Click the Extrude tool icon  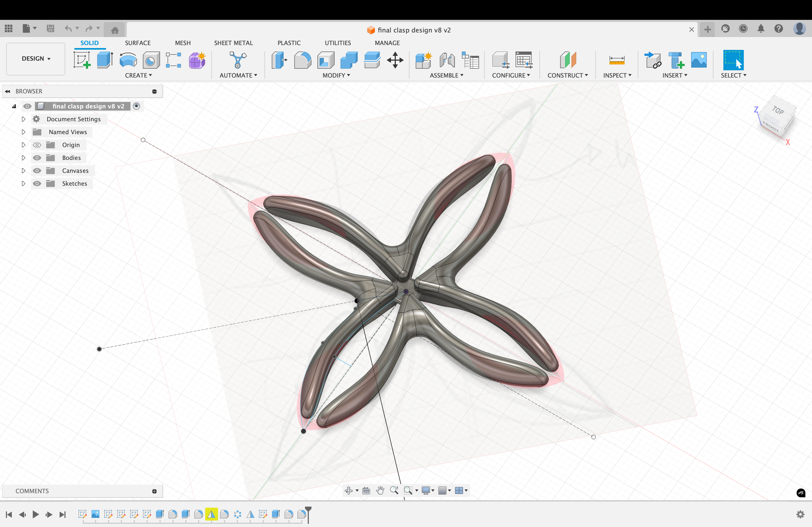(105, 60)
